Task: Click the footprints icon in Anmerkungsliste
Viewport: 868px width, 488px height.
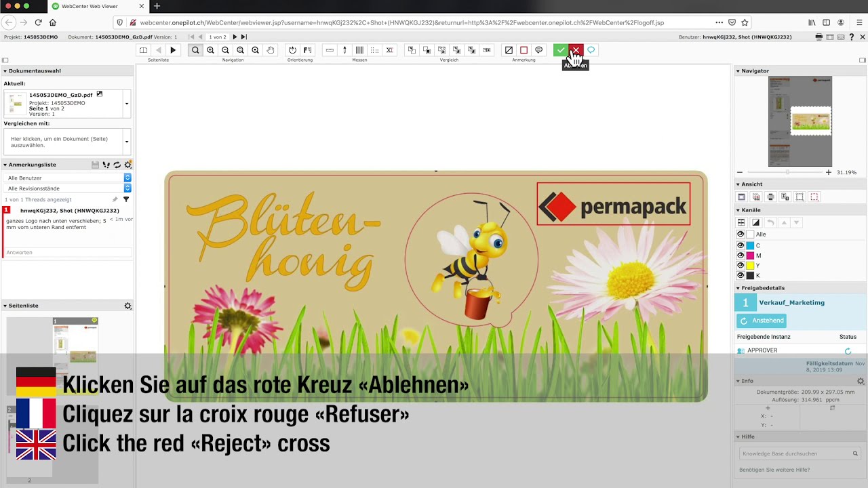Action: point(106,165)
